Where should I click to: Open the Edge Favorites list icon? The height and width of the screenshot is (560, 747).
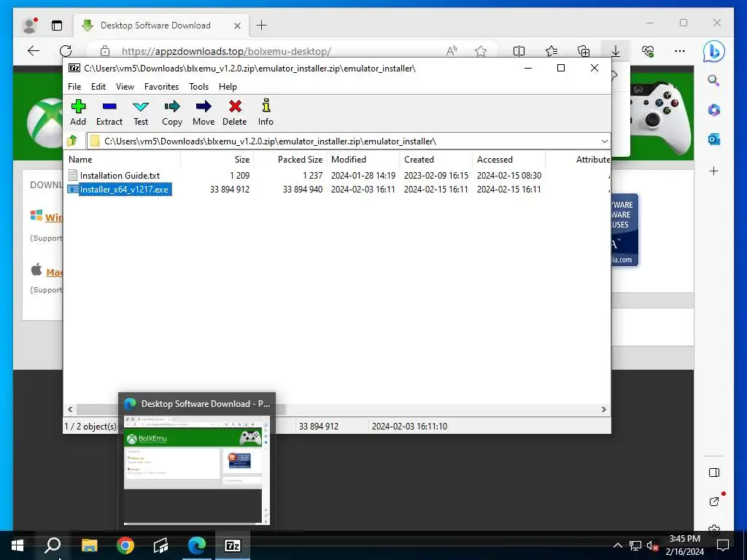pos(551,51)
